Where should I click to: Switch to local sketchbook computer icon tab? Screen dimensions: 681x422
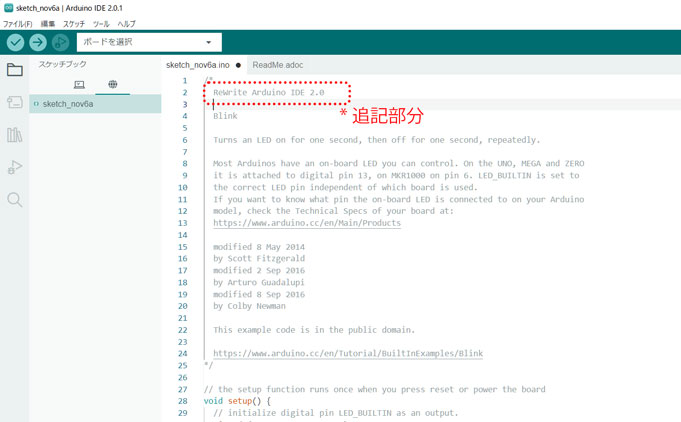[x=79, y=84]
